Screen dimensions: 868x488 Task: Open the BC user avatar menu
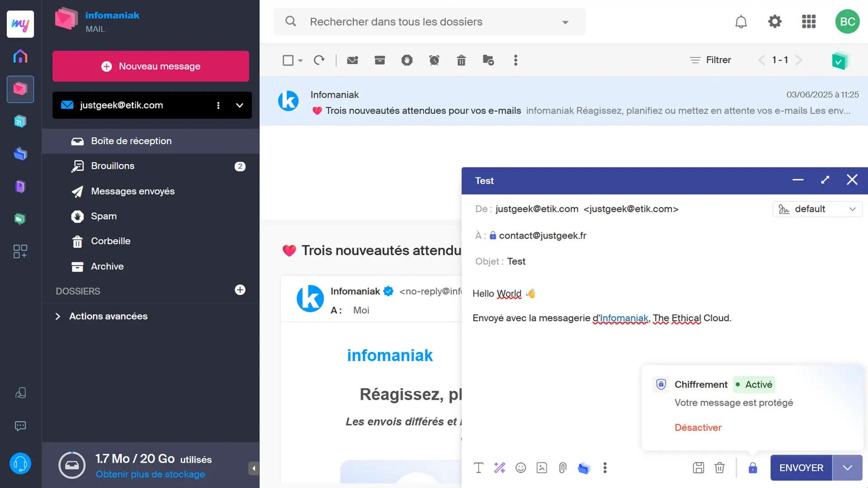pyautogui.click(x=847, y=22)
